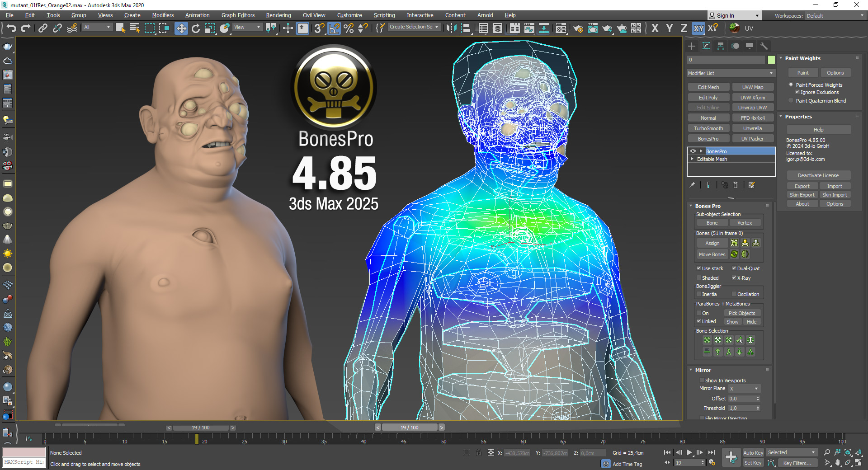Open the Create command panel tab
Screen dimensions: 868x470
click(692, 46)
